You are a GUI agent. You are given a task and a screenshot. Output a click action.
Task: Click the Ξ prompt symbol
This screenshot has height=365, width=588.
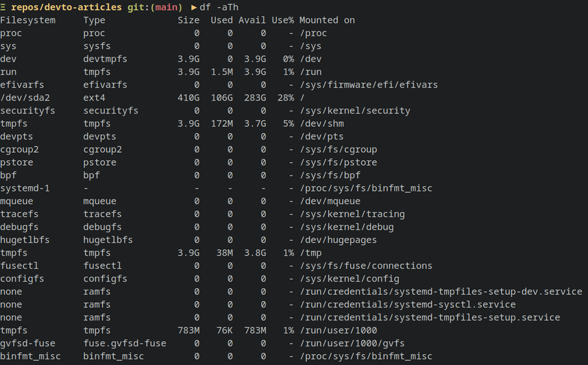(3, 7)
